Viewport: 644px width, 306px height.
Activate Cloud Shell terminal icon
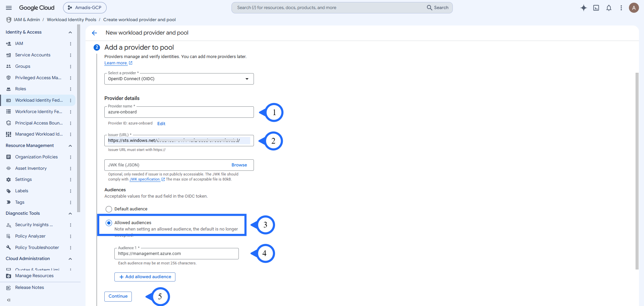click(x=596, y=8)
